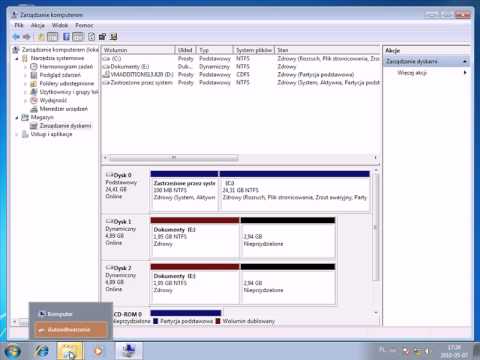This screenshot has width=480, height=360.
Task: Open the Windows Start orb
Action: (x=12, y=351)
